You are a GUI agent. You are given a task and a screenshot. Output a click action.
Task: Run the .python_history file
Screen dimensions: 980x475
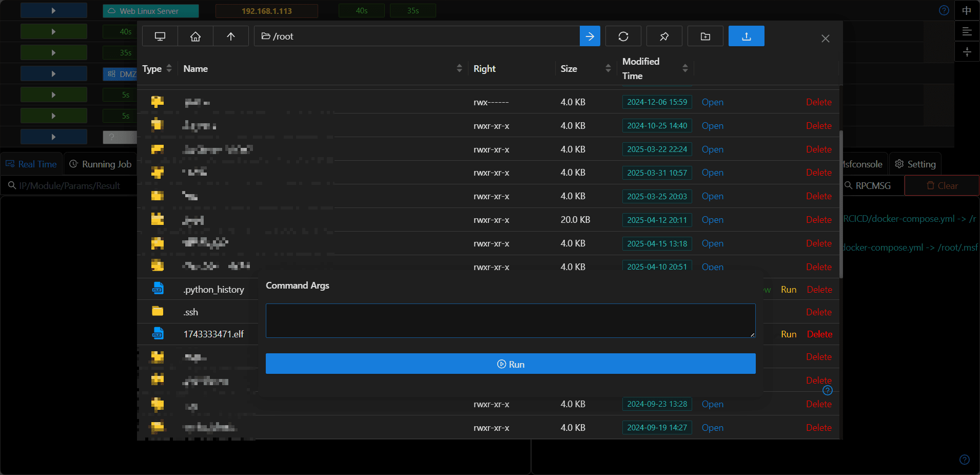tap(789, 290)
